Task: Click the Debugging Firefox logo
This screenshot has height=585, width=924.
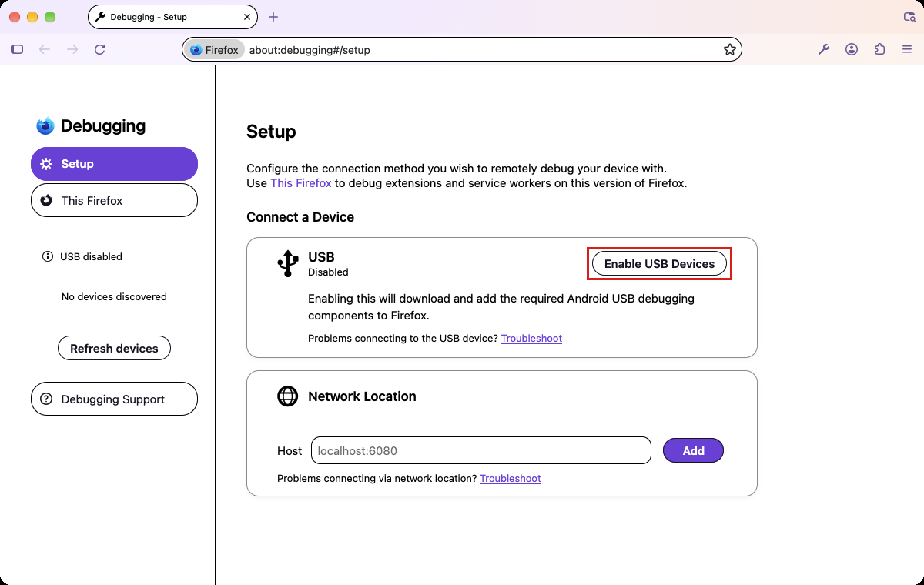Action: pos(45,125)
